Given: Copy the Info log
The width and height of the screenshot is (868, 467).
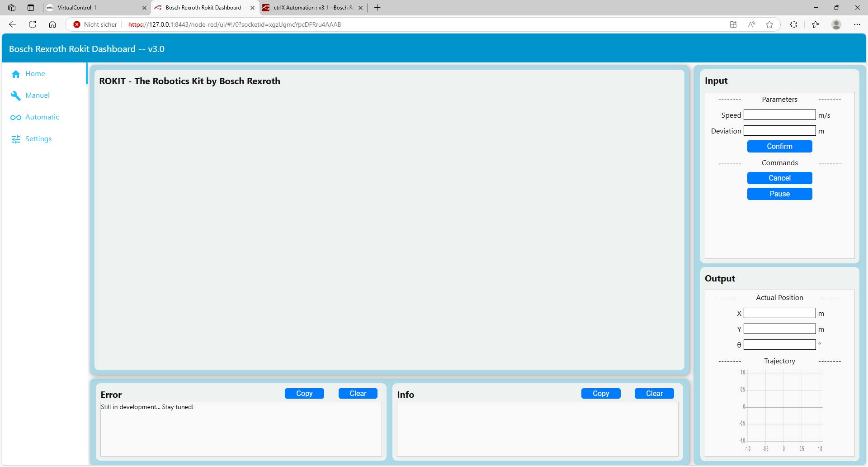Looking at the screenshot, I should (601, 394).
